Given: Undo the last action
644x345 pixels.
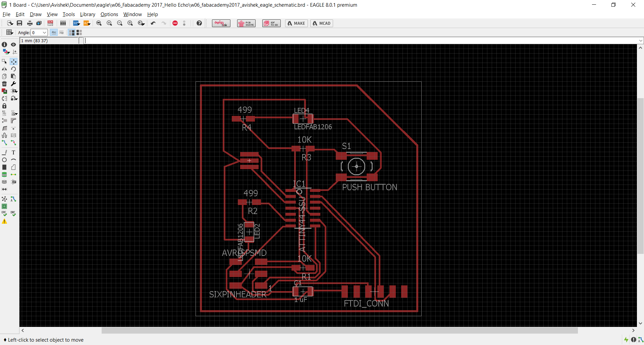Looking at the screenshot, I should [153, 23].
